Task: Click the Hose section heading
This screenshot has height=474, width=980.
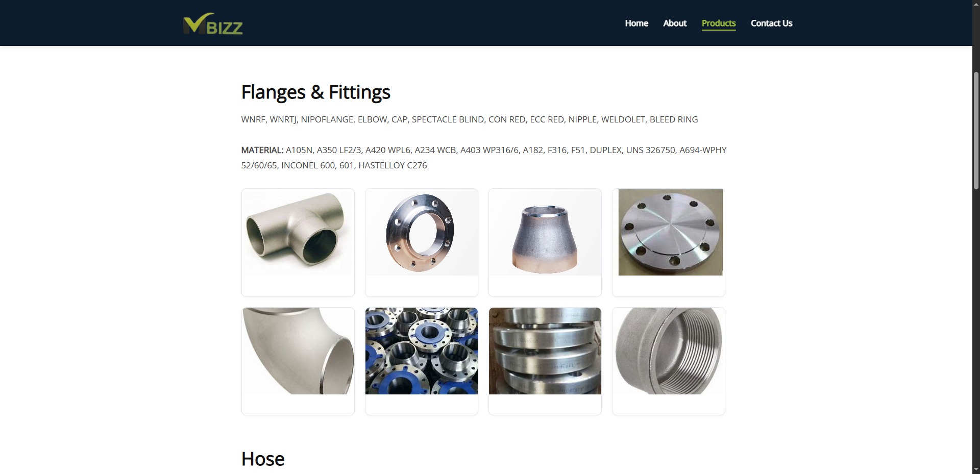Action: (x=263, y=459)
